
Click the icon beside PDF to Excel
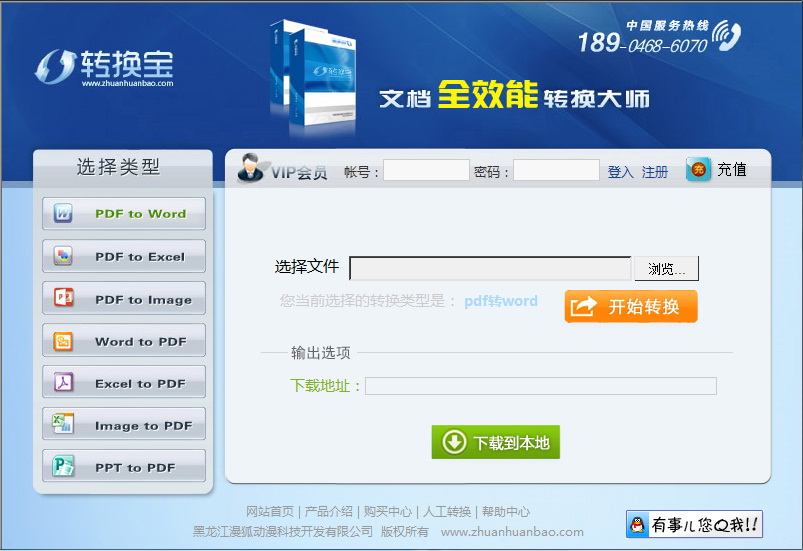64,256
